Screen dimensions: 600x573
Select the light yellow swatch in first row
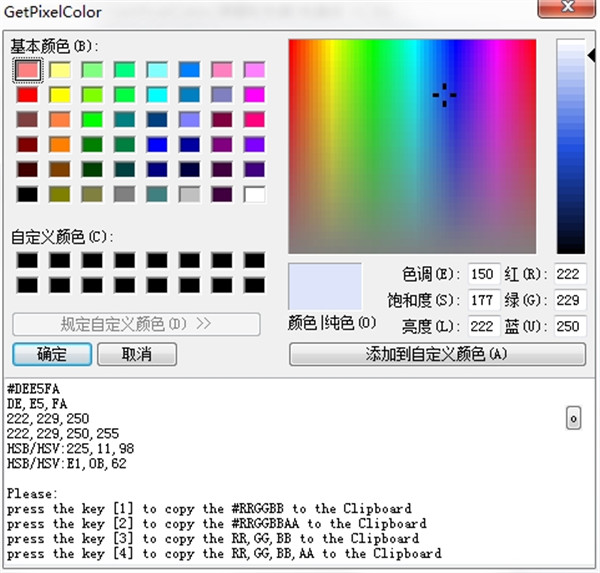60,70
